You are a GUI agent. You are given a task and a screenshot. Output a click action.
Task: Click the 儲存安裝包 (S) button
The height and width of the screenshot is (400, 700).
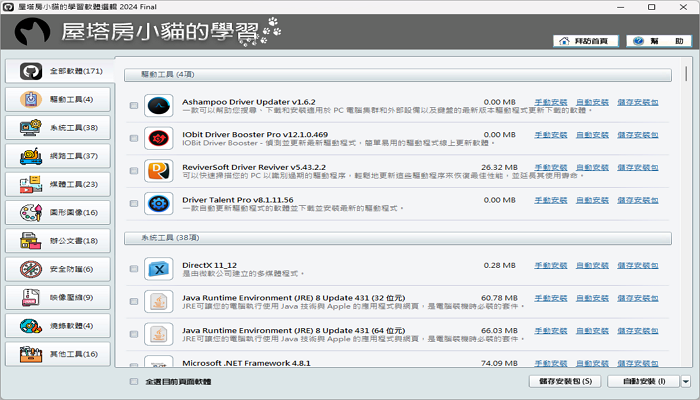point(565,381)
